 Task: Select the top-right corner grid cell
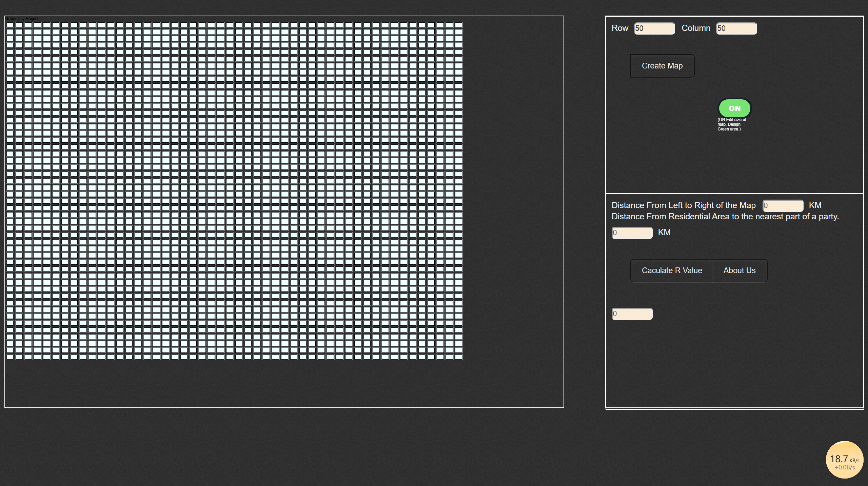point(458,25)
